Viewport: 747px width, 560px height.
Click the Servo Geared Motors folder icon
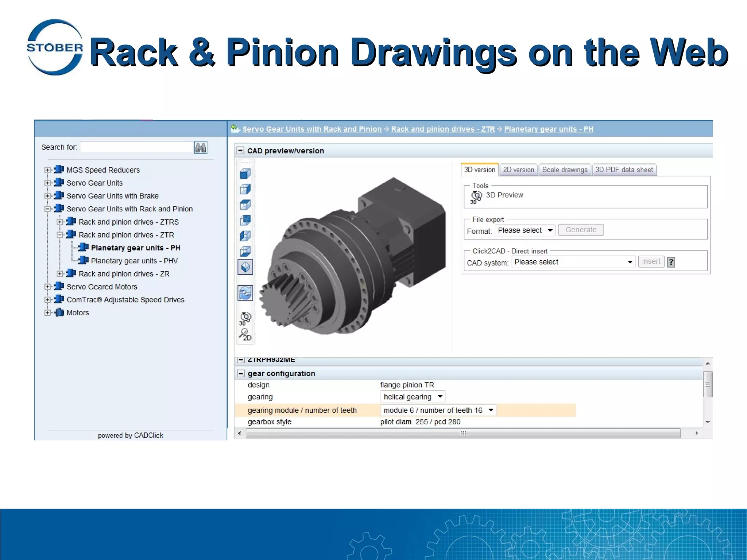click(x=59, y=287)
